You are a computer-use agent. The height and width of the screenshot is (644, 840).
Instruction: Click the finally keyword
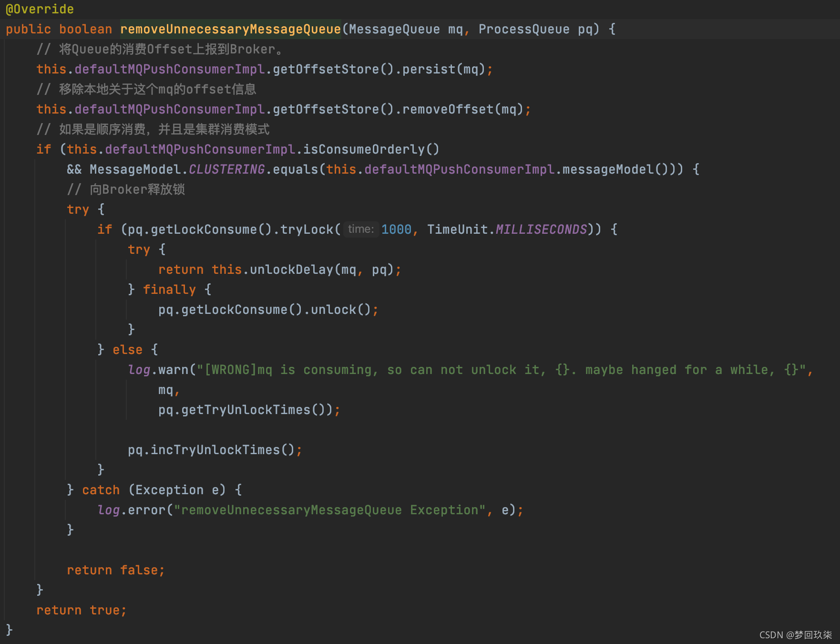(x=169, y=290)
